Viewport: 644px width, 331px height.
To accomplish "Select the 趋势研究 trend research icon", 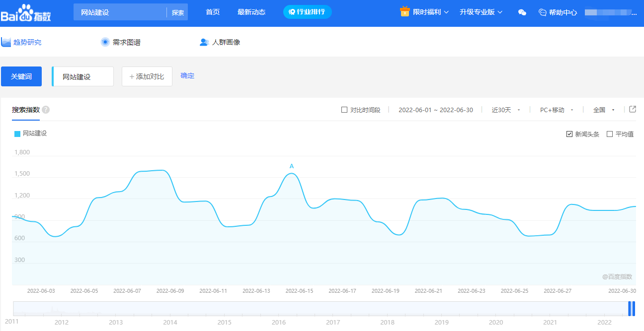I will [6, 42].
